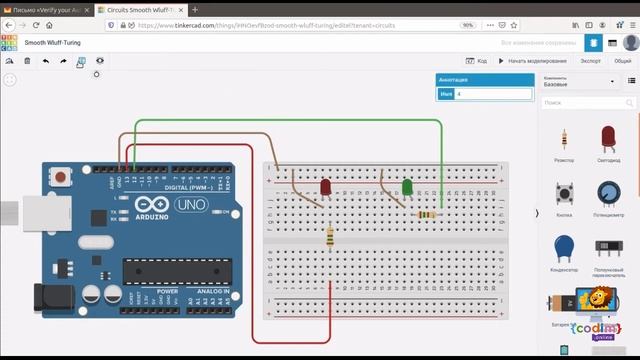Click the rotate component tool icon
Image resolution: width=640 pixels, height=360 pixels.
point(9,61)
